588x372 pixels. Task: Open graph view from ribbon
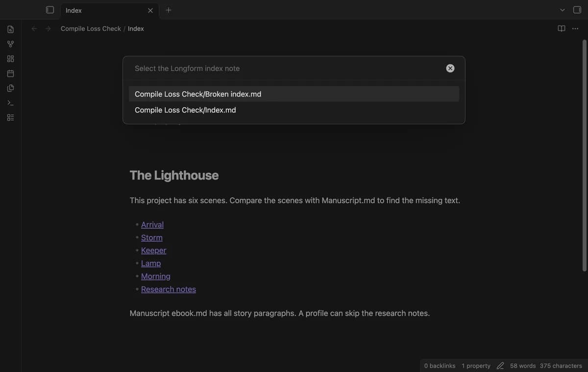pos(10,44)
